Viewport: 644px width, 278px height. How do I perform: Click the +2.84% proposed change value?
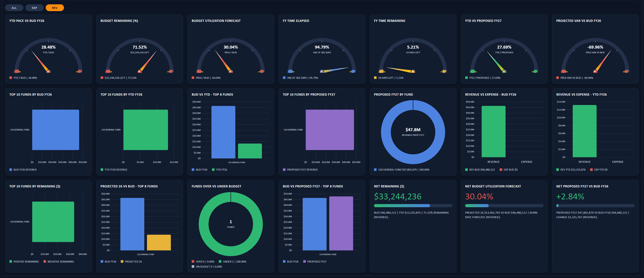coord(570,197)
